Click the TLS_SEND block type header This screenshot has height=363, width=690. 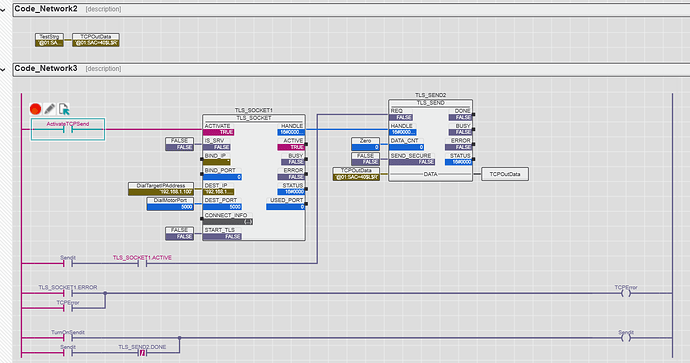coord(430,103)
